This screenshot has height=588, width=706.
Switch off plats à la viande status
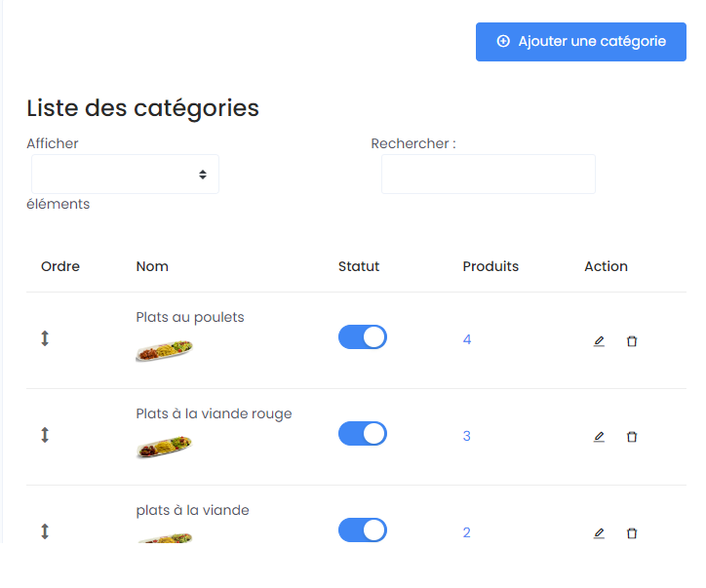[x=363, y=530]
